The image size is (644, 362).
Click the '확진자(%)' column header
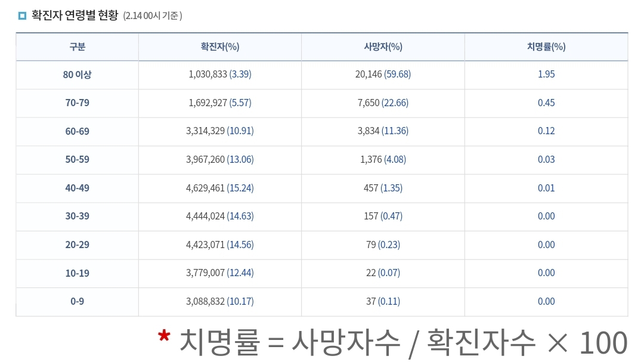coord(219,47)
